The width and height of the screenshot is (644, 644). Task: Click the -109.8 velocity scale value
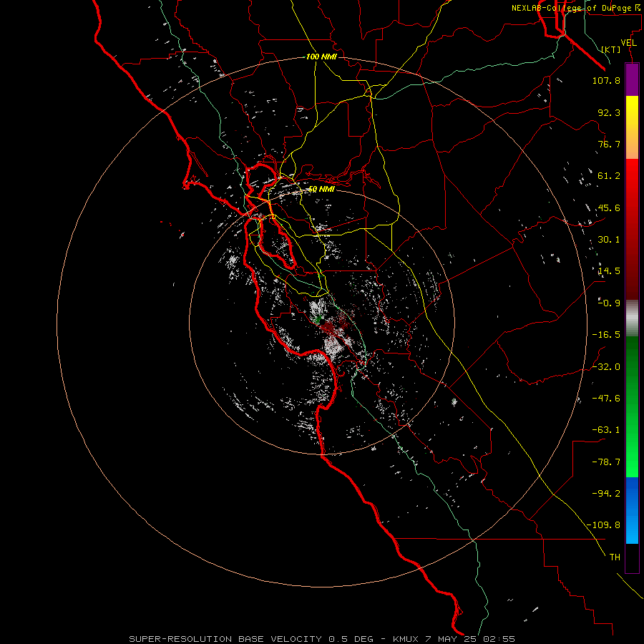(603, 525)
